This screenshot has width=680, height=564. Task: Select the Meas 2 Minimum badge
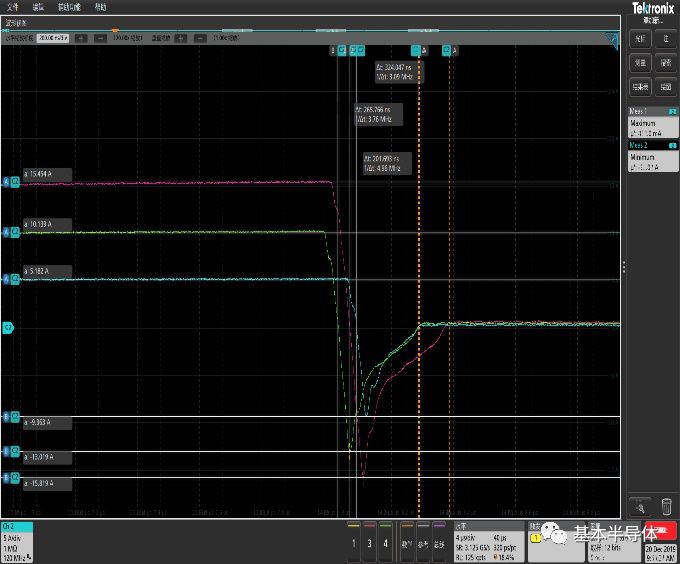[650, 156]
